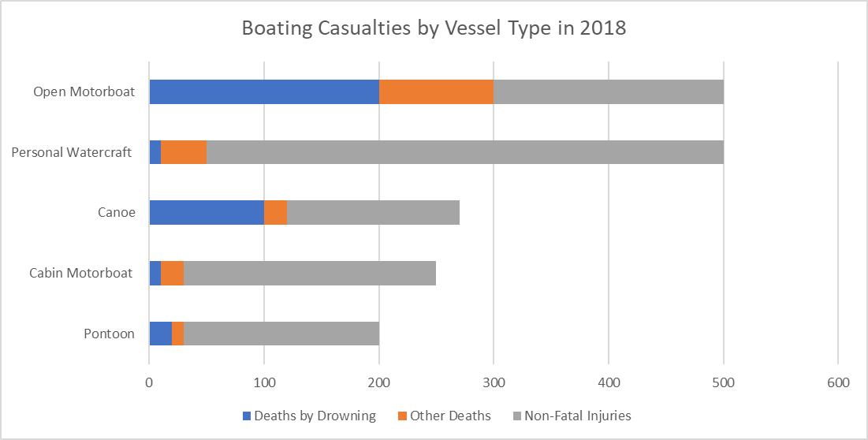Click the 600 value on horizontal axis
Image resolution: width=868 pixels, height=440 pixels.
(x=838, y=382)
